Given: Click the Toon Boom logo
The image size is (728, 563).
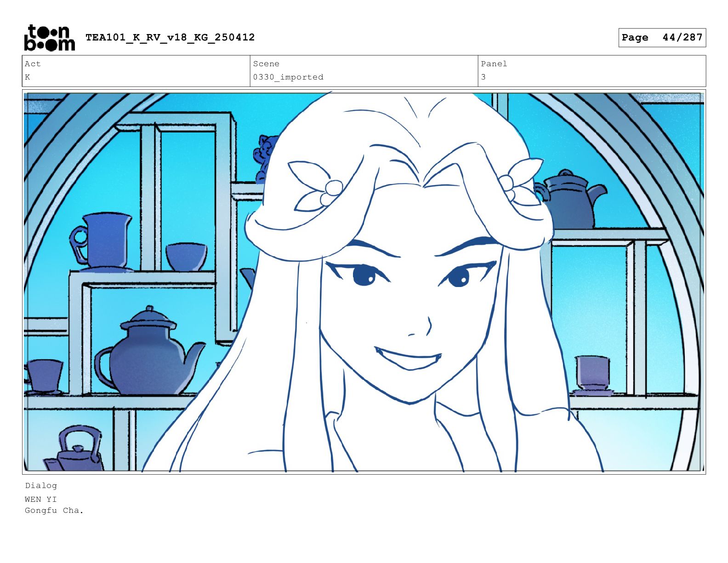Looking at the screenshot, I should [49, 38].
